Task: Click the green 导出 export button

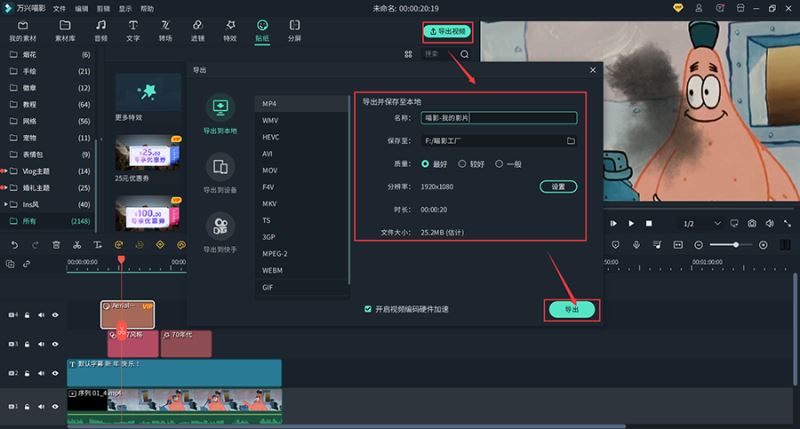Action: 571,310
